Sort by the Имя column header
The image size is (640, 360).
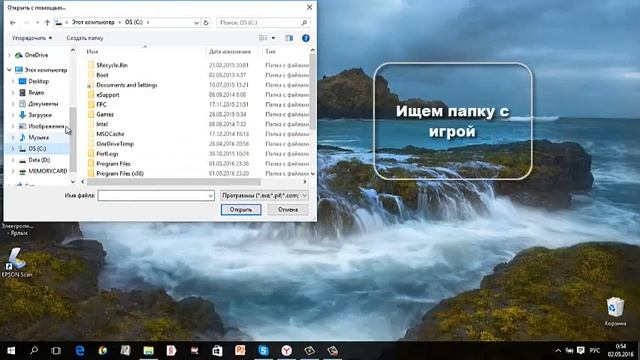pos(92,52)
